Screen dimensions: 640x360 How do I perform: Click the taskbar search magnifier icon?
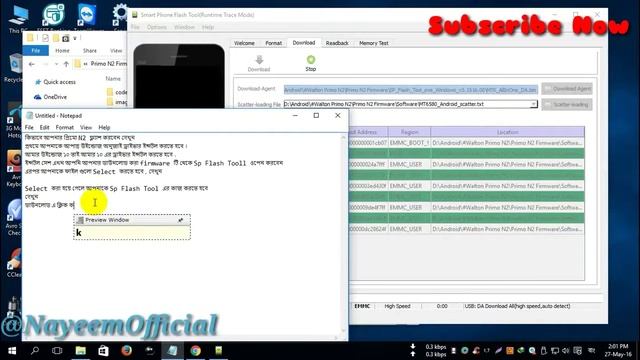[x=35, y=351]
